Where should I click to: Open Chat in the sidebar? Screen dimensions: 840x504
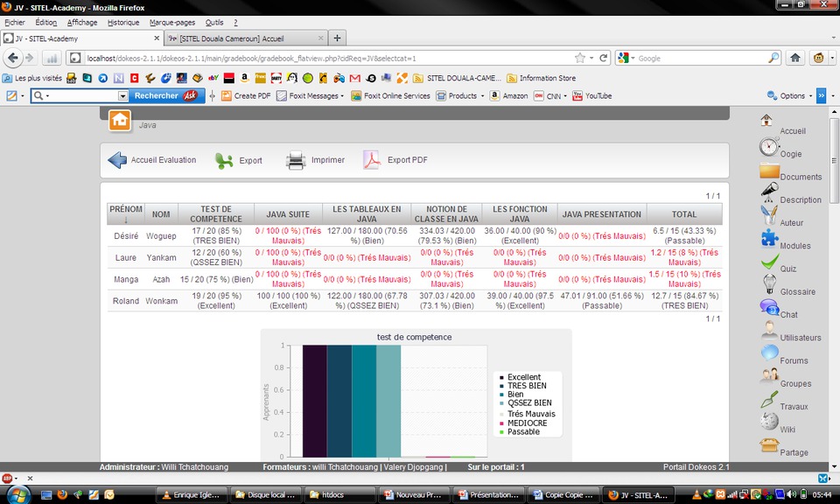pyautogui.click(x=788, y=315)
